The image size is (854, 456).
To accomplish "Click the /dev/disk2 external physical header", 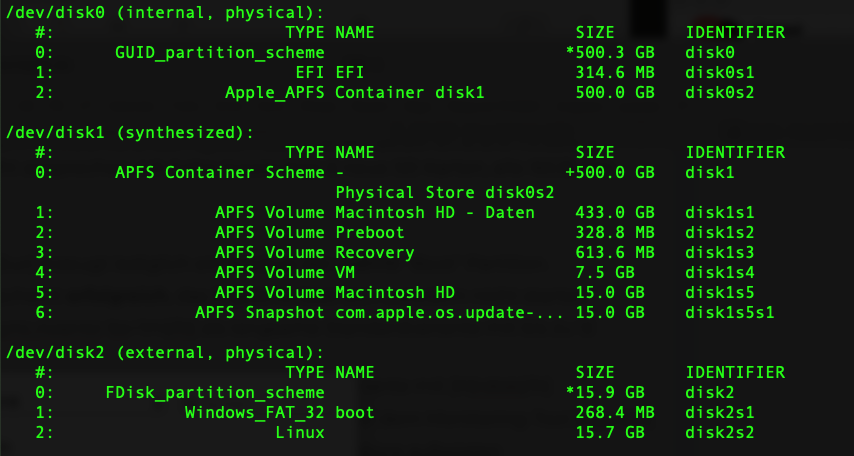I will tap(165, 352).
